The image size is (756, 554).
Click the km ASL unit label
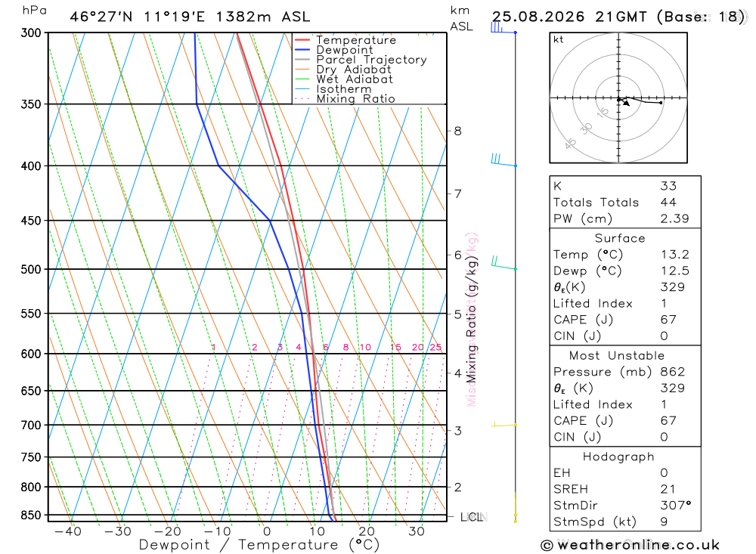tap(461, 18)
